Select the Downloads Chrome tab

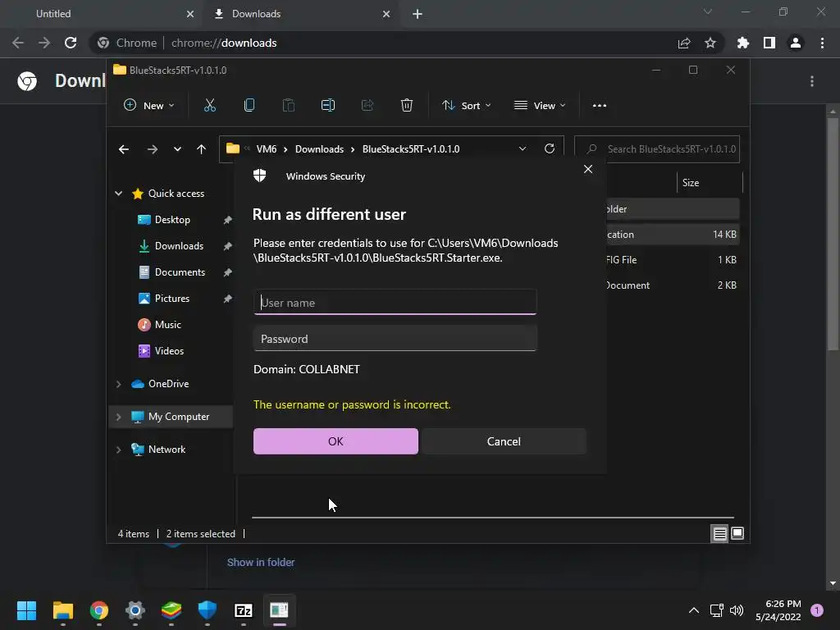pos(303,14)
